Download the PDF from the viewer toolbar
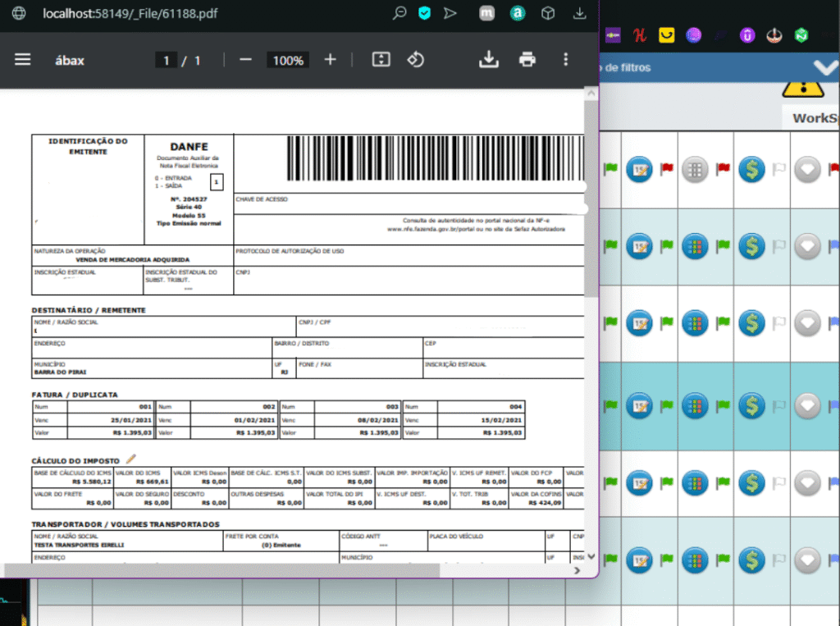 point(489,60)
